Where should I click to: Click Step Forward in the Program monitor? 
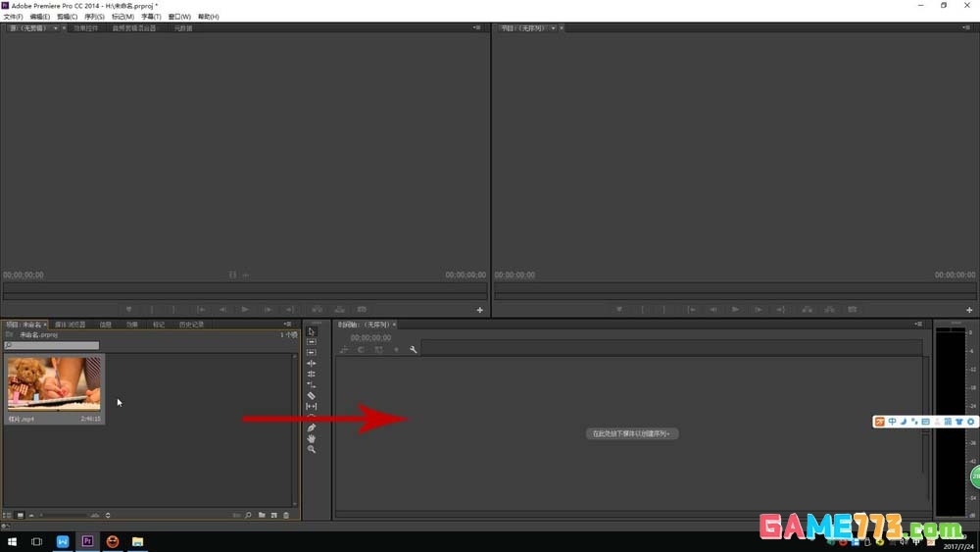(759, 310)
